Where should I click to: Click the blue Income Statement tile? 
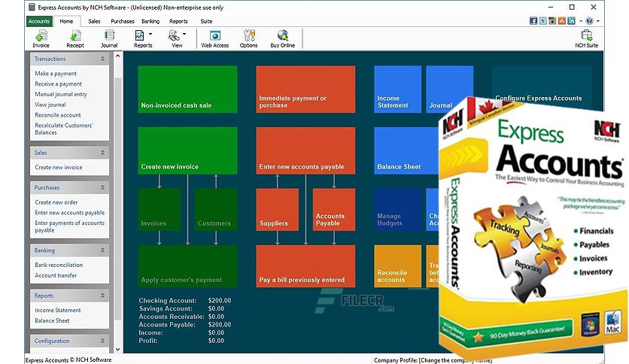pyautogui.click(x=397, y=89)
